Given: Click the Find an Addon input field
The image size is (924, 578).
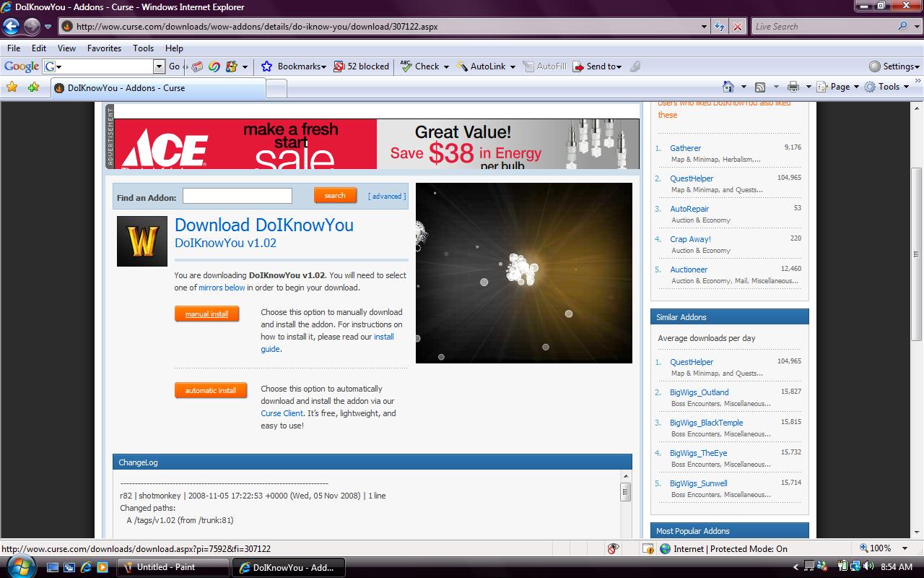Looking at the screenshot, I should point(237,196).
